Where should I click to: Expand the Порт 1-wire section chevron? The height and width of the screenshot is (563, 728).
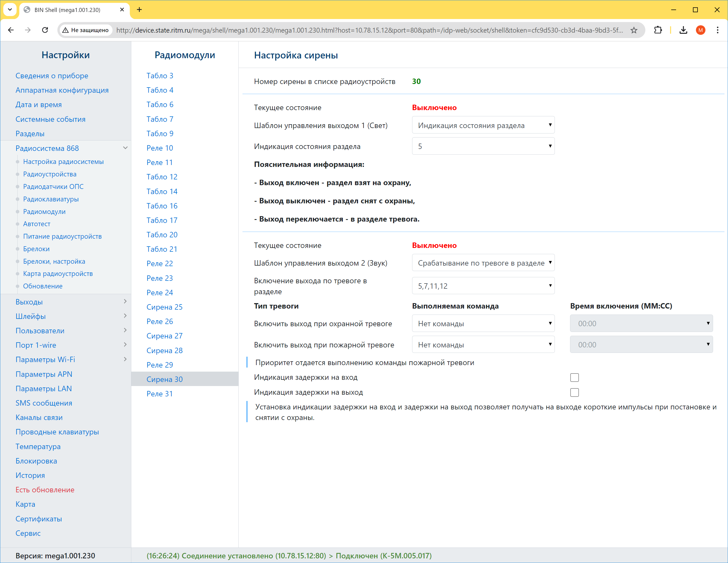pos(125,345)
